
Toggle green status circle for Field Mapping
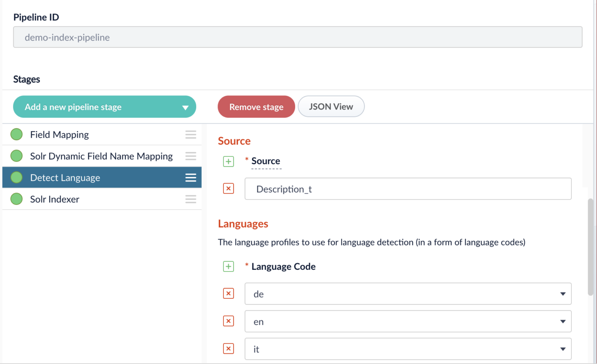coord(16,135)
